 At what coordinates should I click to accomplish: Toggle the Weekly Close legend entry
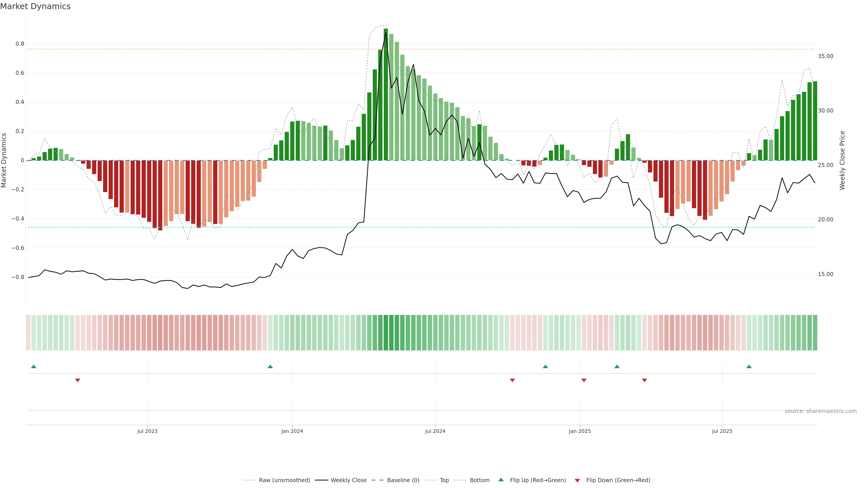tap(348, 480)
